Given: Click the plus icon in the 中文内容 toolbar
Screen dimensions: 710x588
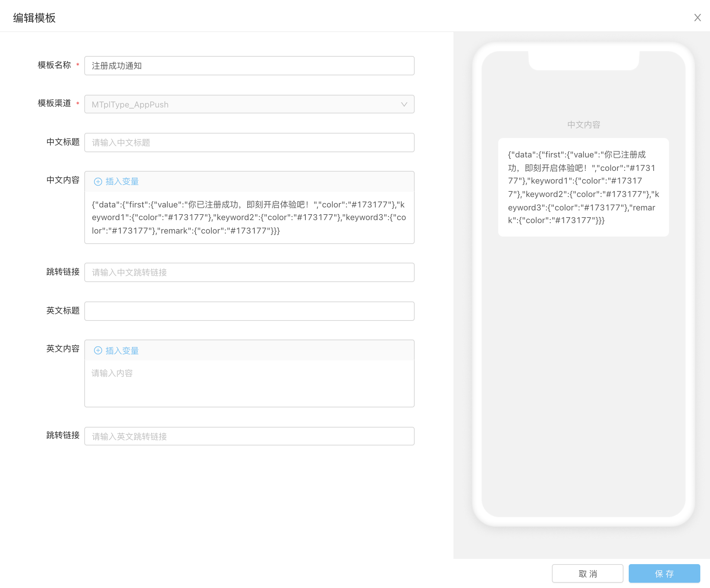Looking at the screenshot, I should point(98,182).
